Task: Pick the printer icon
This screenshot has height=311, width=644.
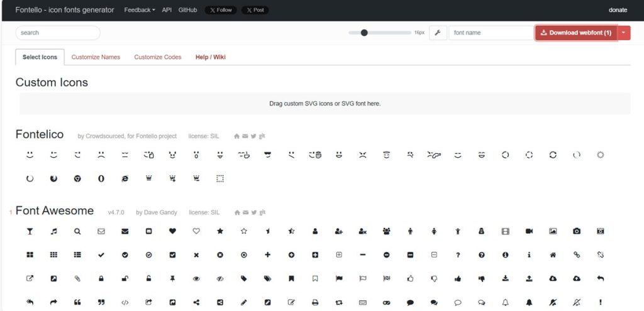Action: (315, 302)
